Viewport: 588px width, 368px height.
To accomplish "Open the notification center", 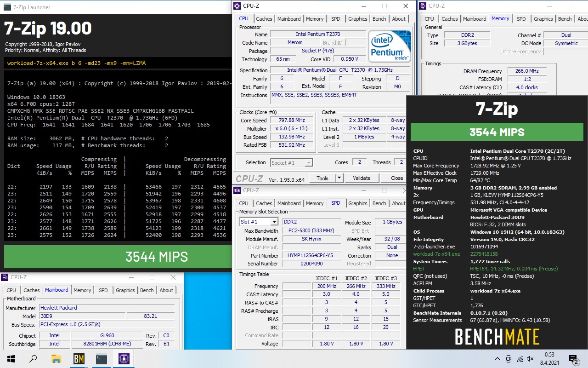I will point(573,359).
